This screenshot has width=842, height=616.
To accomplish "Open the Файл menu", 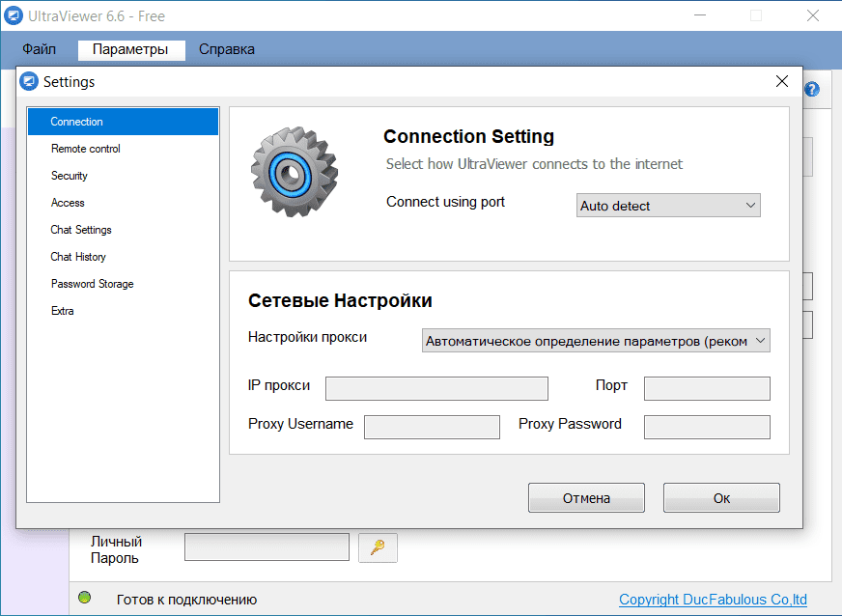I will pos(40,49).
